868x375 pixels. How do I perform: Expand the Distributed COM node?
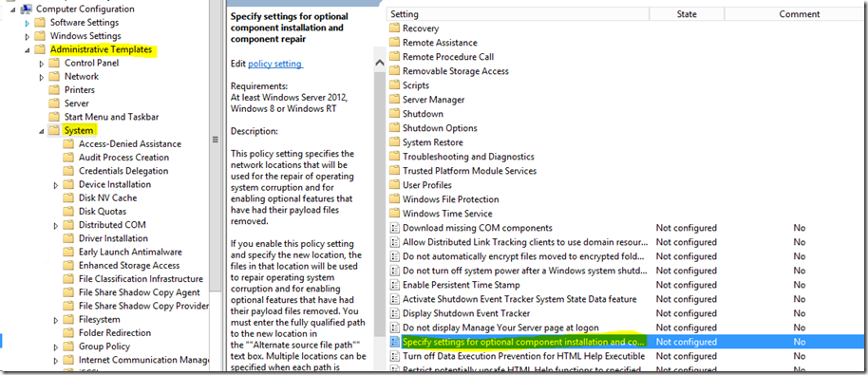[56, 226]
